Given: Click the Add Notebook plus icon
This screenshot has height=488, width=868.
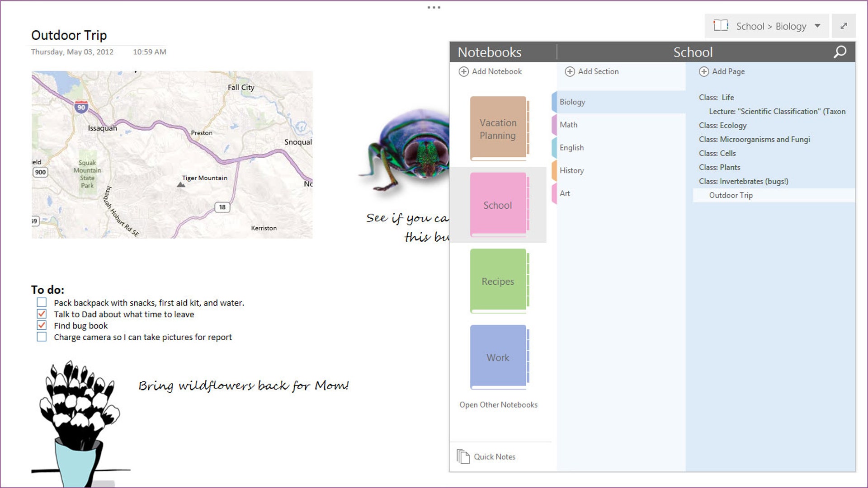Looking at the screenshot, I should point(464,71).
